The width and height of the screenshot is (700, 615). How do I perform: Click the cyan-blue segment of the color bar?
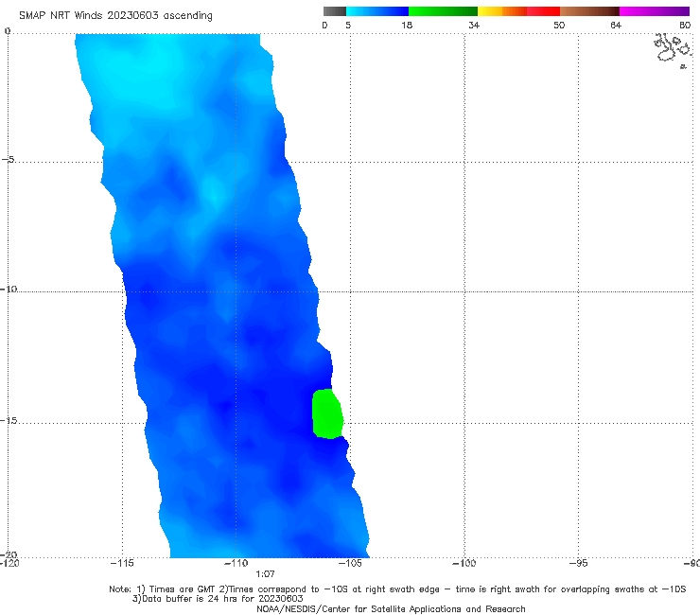click(x=377, y=11)
